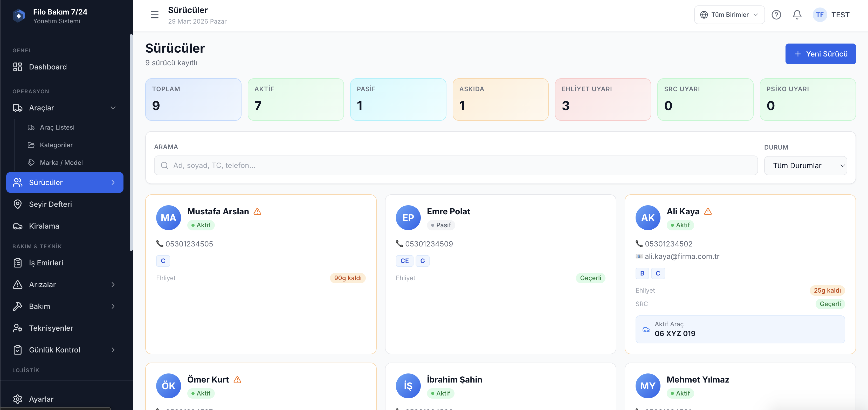The image size is (868, 410).
Task: Click the notification bell icon
Action: click(797, 15)
